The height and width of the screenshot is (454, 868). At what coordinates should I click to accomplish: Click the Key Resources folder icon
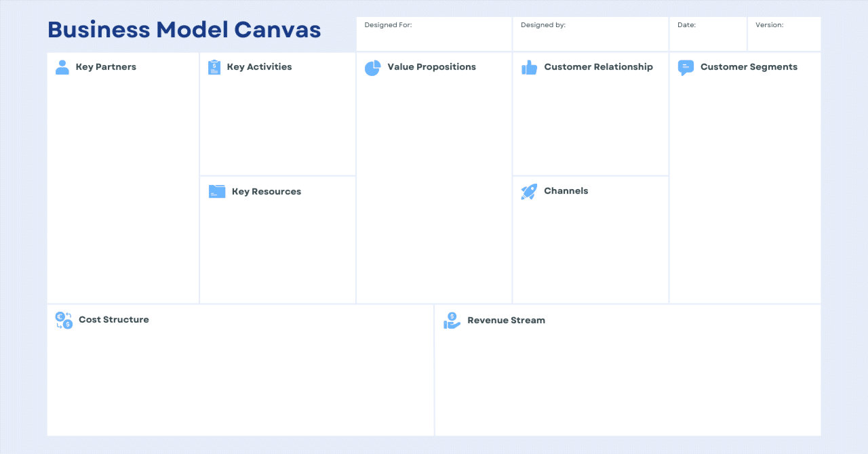(x=217, y=192)
